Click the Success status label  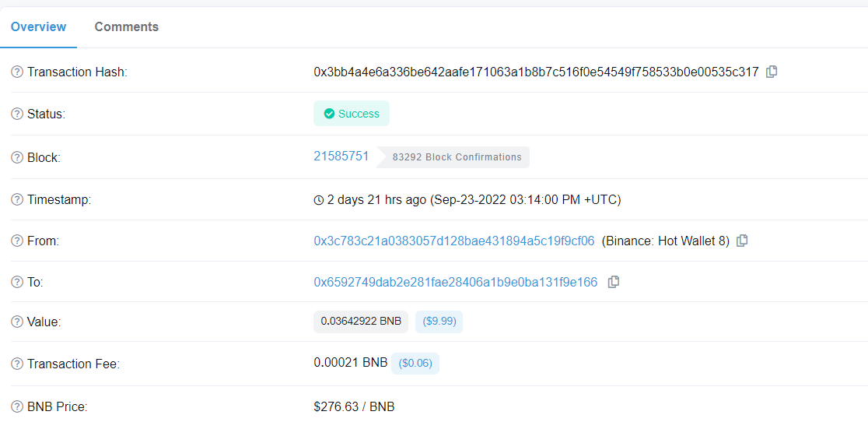[x=352, y=114]
